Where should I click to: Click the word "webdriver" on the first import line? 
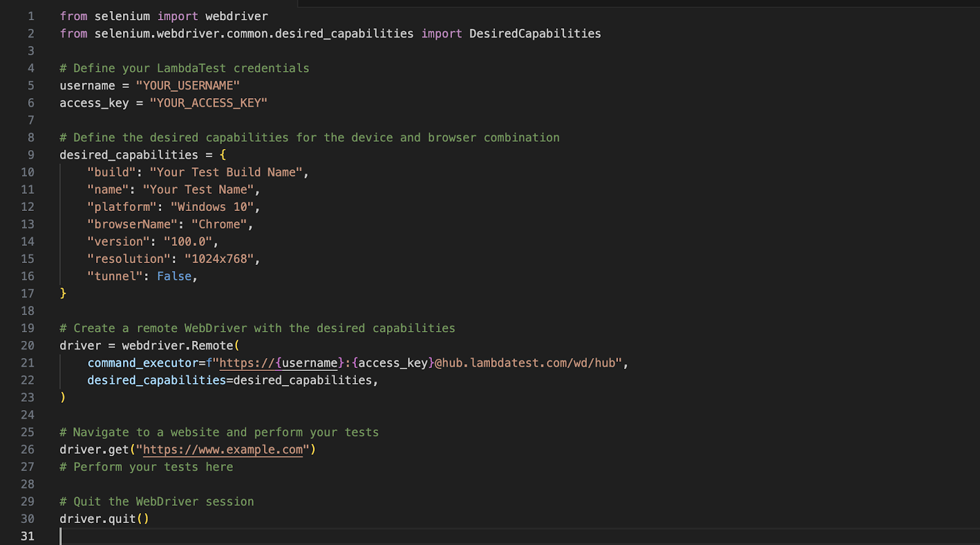[x=236, y=16]
